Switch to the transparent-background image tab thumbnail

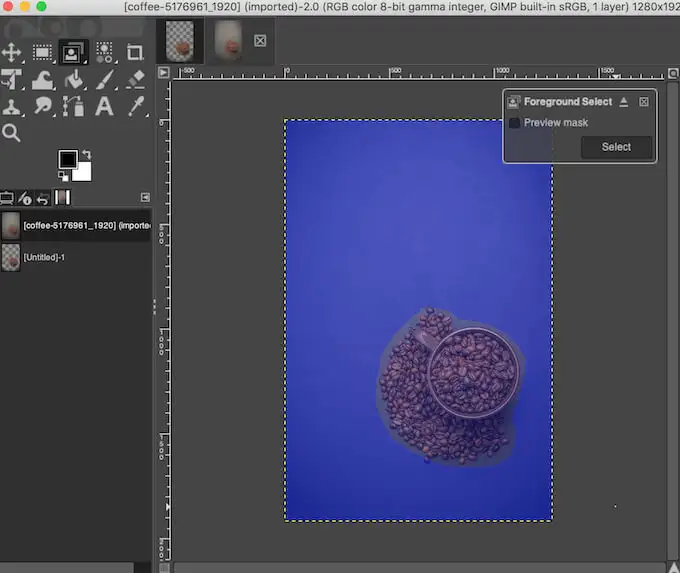click(x=180, y=41)
